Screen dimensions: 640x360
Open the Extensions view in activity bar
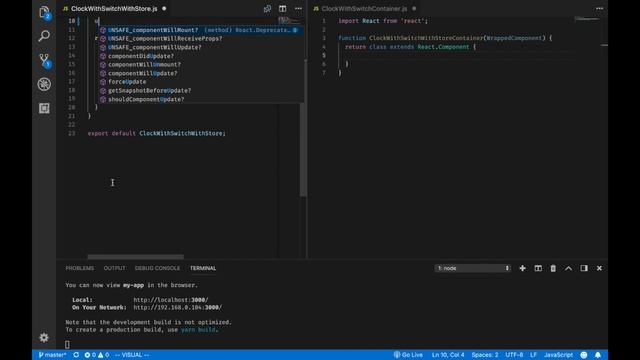44,108
